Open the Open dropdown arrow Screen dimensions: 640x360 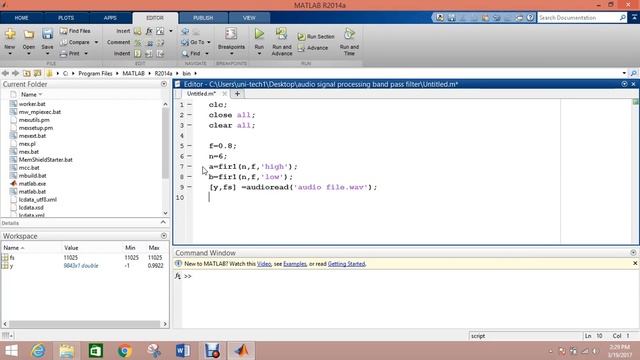[29, 54]
